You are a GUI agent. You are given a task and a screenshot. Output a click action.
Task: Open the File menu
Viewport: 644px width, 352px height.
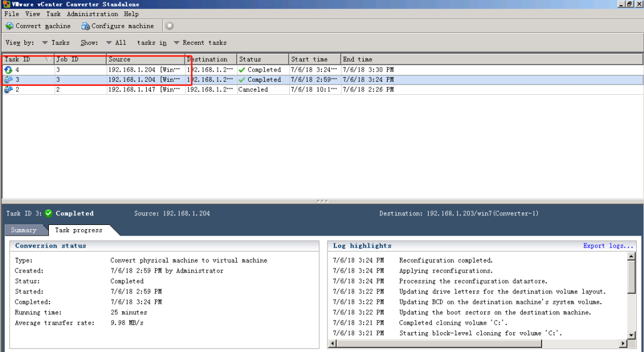click(x=11, y=14)
